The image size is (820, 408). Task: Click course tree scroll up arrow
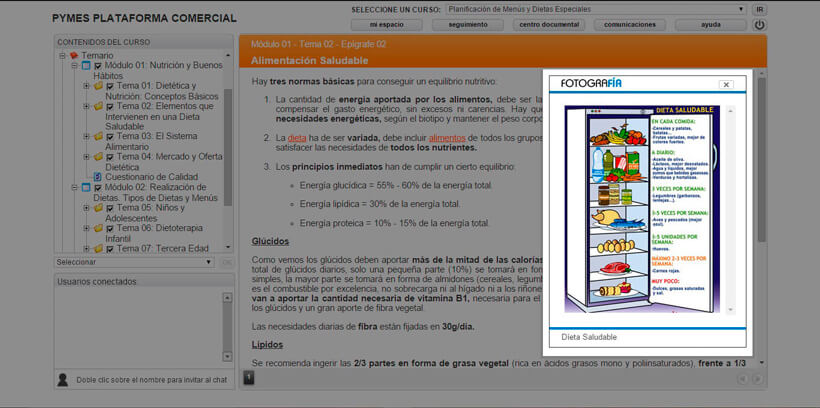point(227,55)
